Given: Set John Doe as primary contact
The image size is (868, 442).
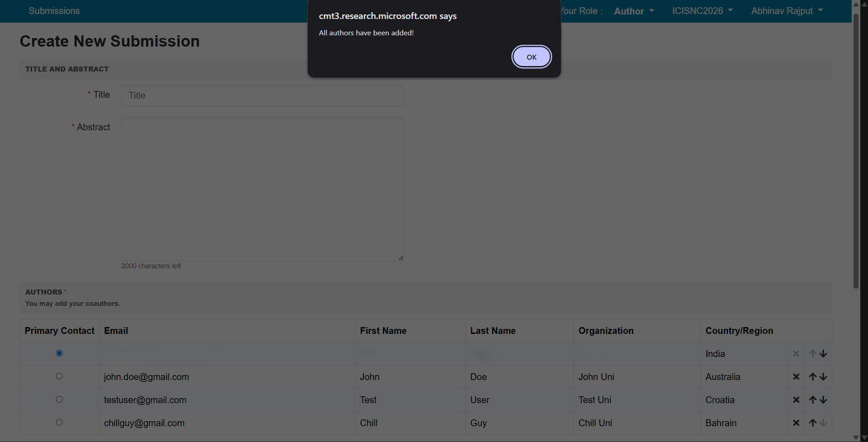Looking at the screenshot, I should (x=59, y=376).
